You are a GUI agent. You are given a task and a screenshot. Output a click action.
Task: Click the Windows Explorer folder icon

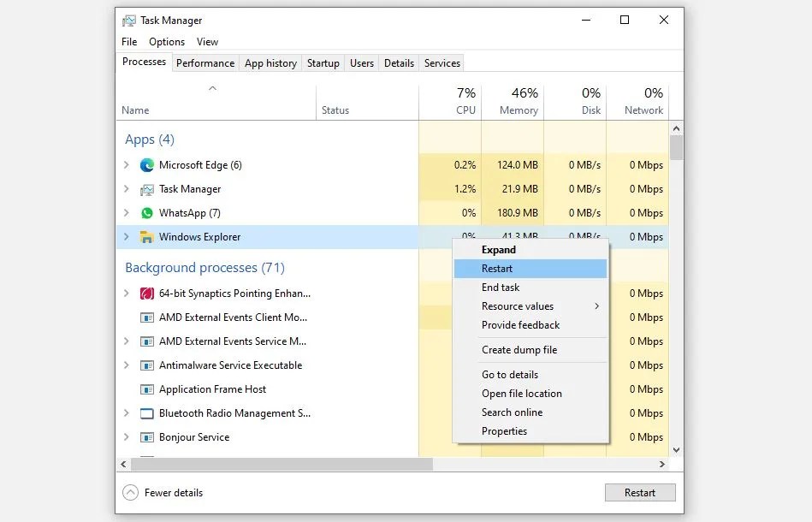147,237
